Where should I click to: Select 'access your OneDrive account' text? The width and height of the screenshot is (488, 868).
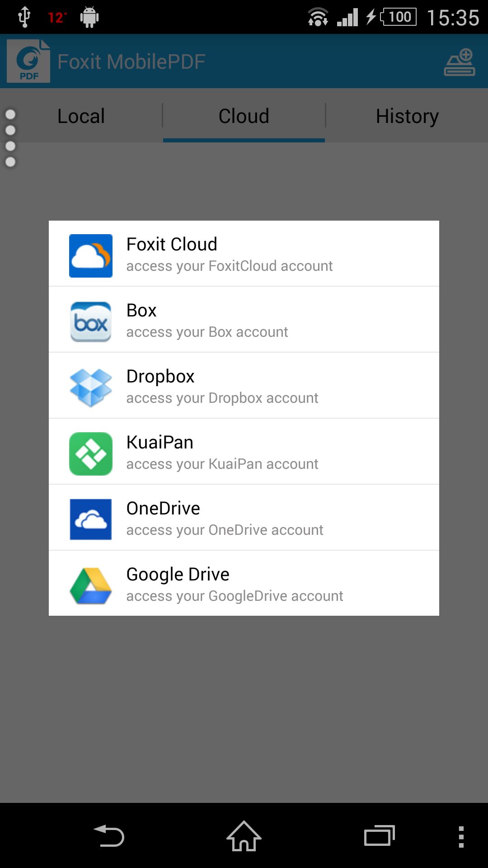(x=225, y=530)
